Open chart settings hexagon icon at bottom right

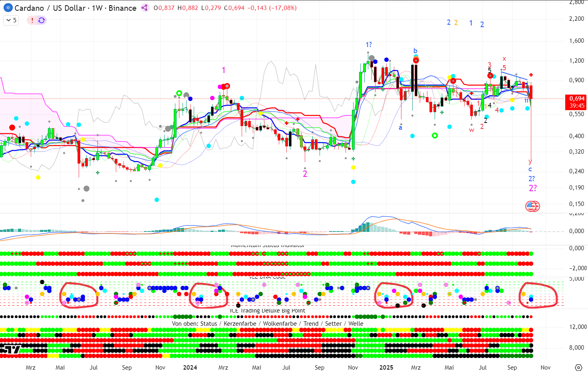[578, 367]
